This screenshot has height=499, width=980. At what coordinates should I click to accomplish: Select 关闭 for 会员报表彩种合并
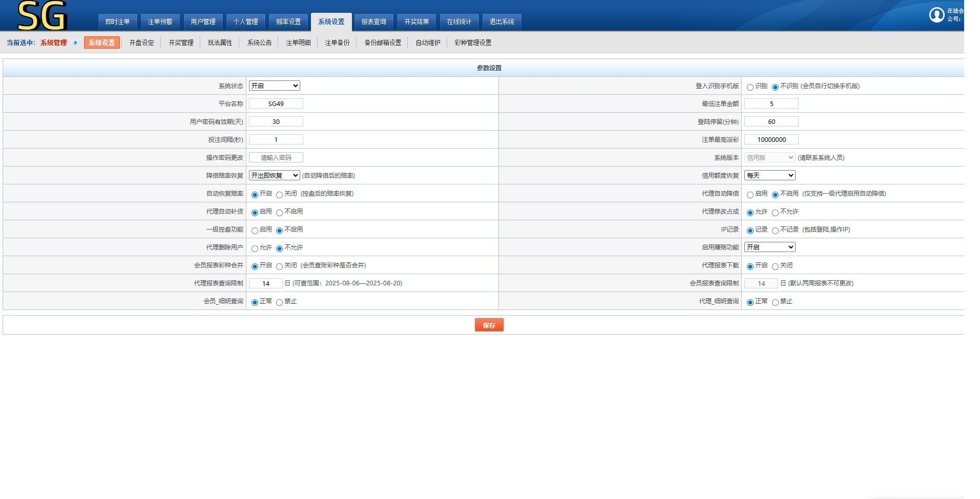[x=279, y=266]
